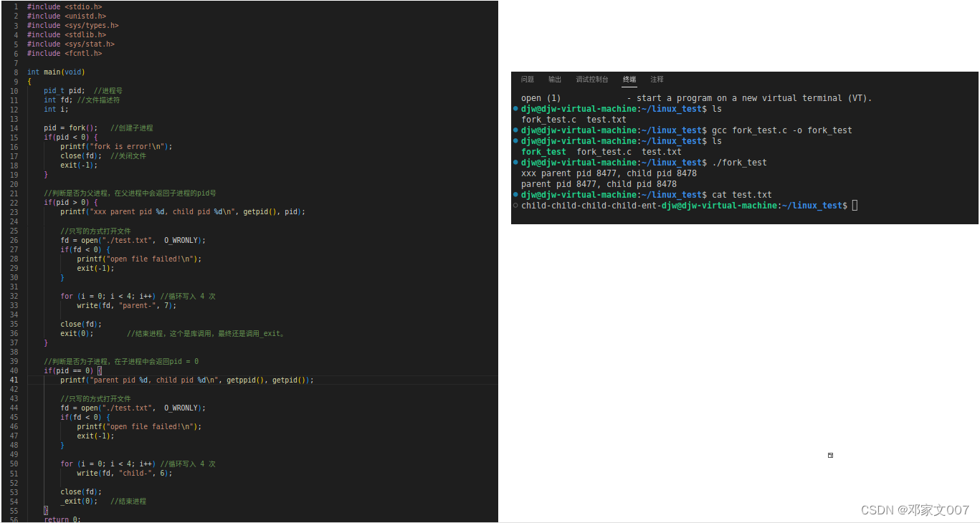980x523 pixels.
Task: Click the blue dot beside cat test.txt
Action: (x=515, y=195)
